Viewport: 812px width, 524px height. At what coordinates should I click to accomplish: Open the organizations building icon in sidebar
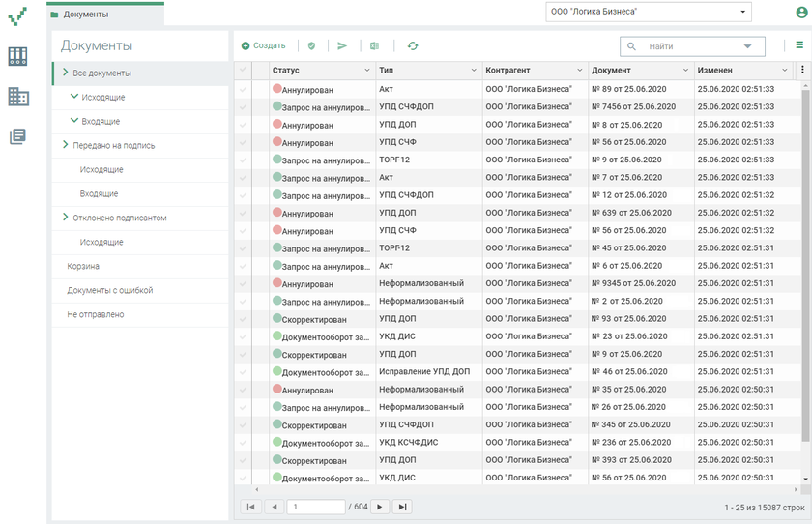pyautogui.click(x=17, y=97)
